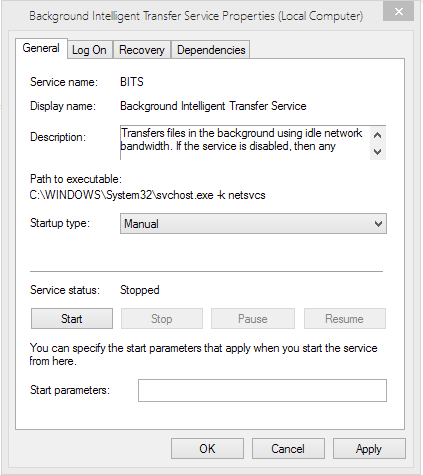View the Dependencies tab
This screenshot has width=423, height=475.
tap(211, 50)
